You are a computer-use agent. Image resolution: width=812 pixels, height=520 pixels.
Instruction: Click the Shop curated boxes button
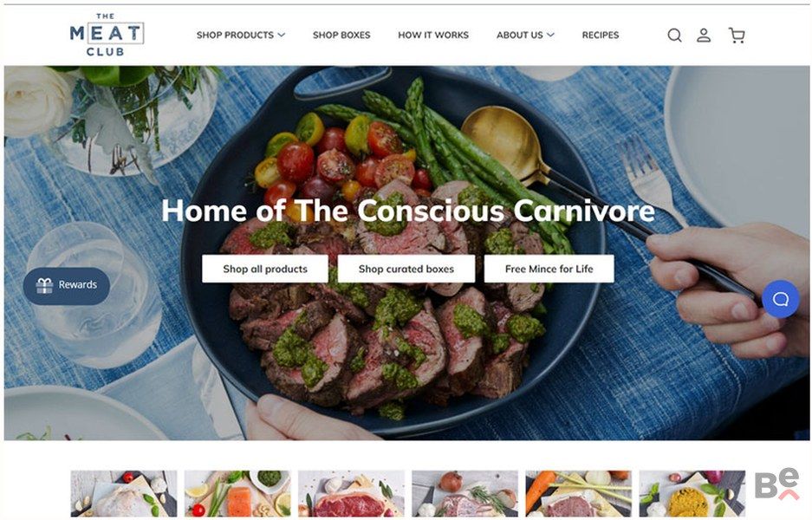click(406, 269)
